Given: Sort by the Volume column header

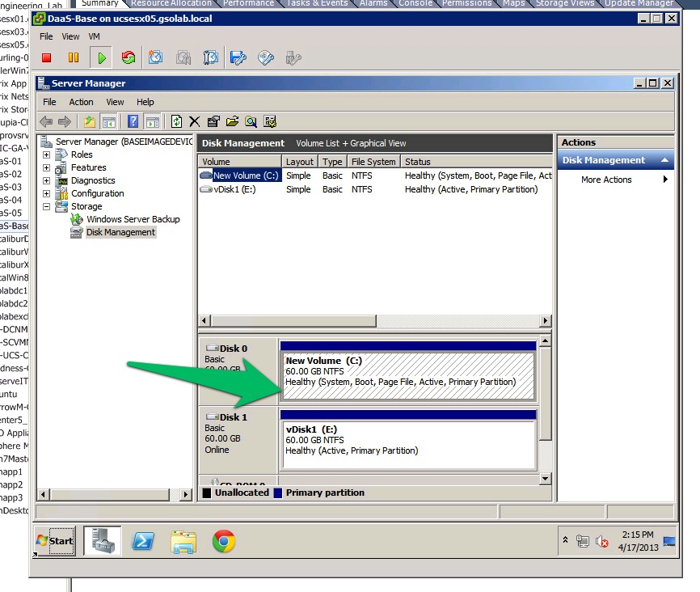Looking at the screenshot, I should point(240,162).
